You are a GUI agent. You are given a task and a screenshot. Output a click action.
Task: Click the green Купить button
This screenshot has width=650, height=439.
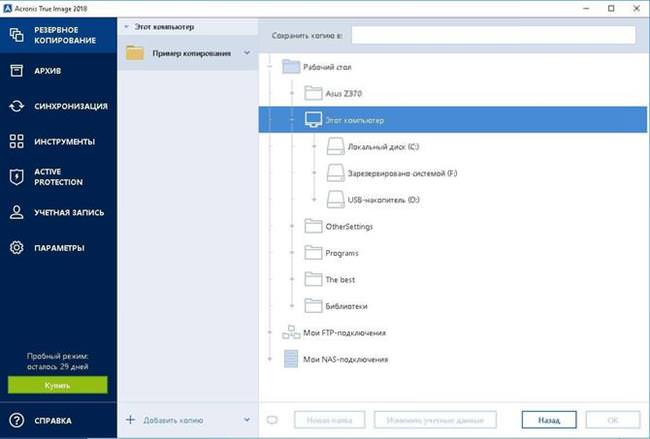click(x=58, y=385)
